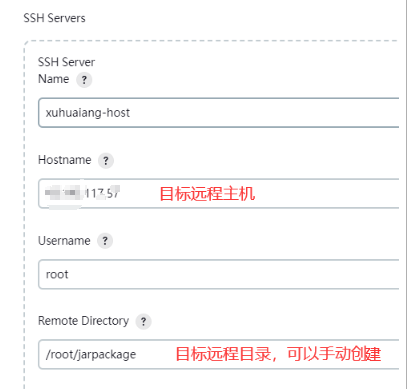Viewport: 407px width, 389px height.
Task: Open help for SSH Server Name
Action: point(84,80)
